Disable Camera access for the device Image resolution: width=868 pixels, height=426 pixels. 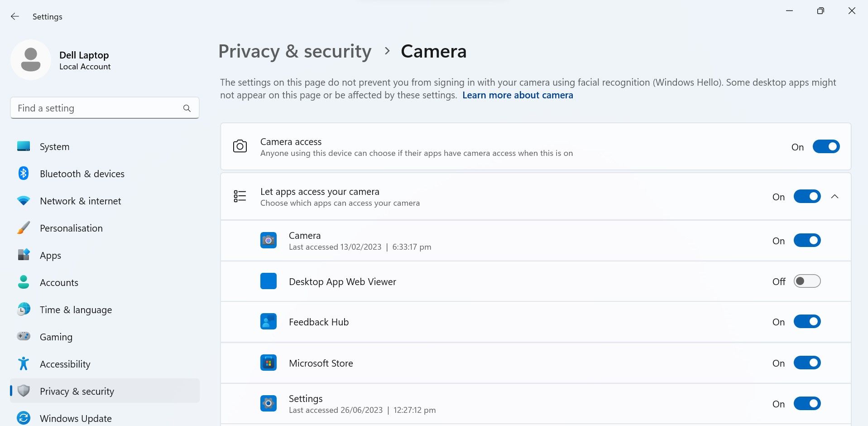(x=826, y=146)
